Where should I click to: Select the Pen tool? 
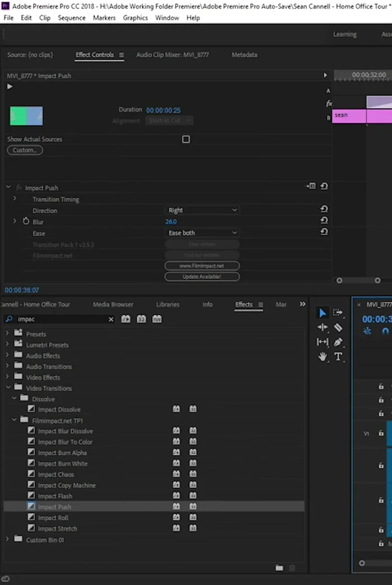pyautogui.click(x=338, y=342)
